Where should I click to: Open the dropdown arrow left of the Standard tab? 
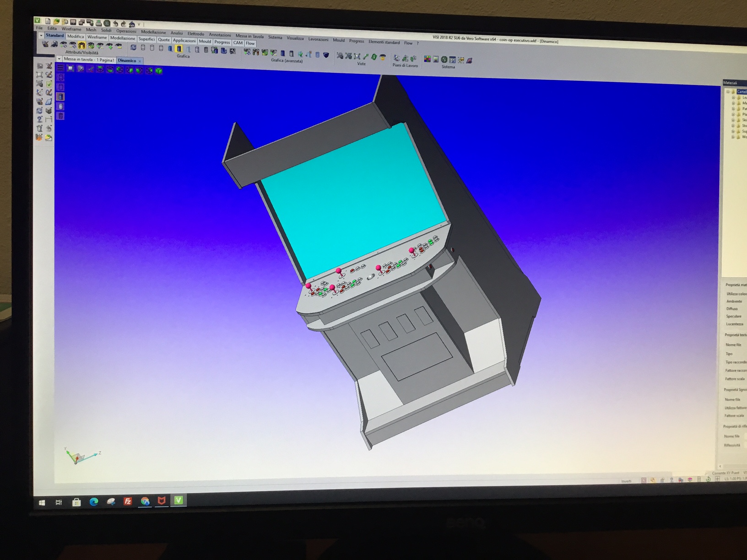pos(41,35)
